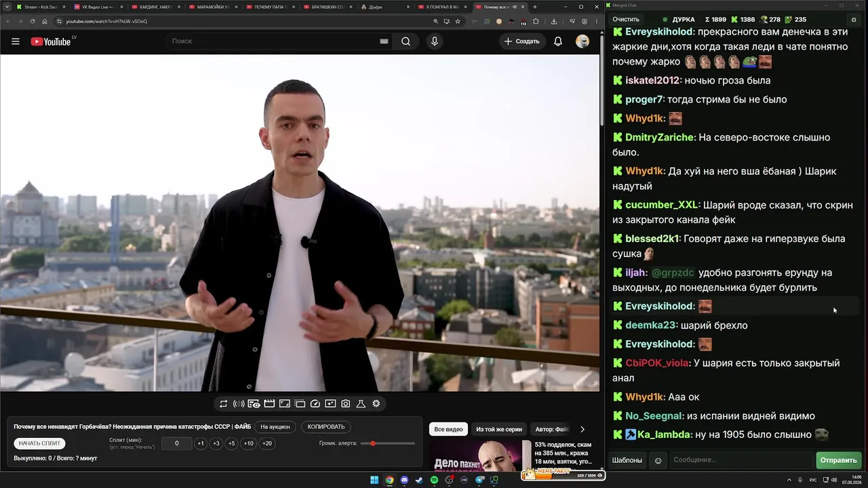Open Merged Chat settings gear

pyautogui.click(x=854, y=20)
